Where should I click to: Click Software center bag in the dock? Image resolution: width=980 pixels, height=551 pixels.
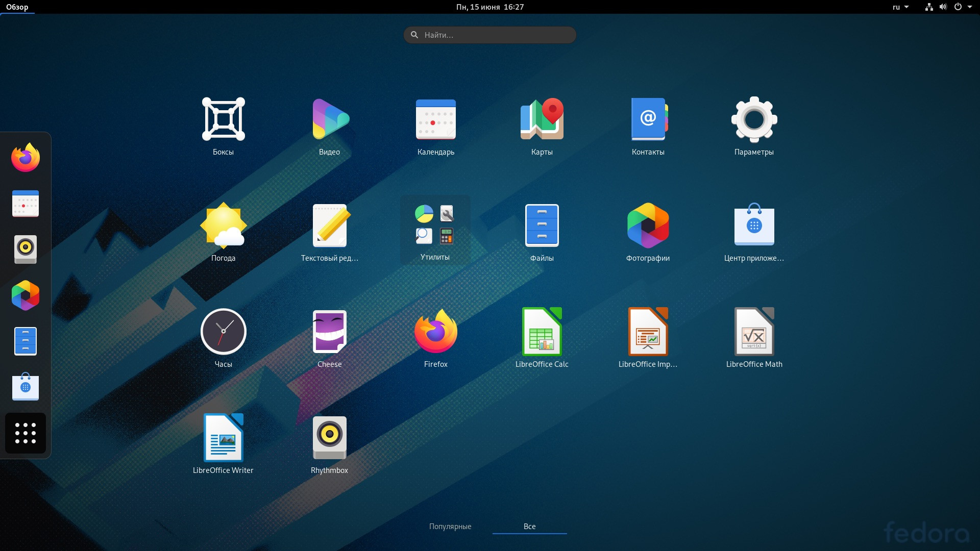[x=26, y=387]
